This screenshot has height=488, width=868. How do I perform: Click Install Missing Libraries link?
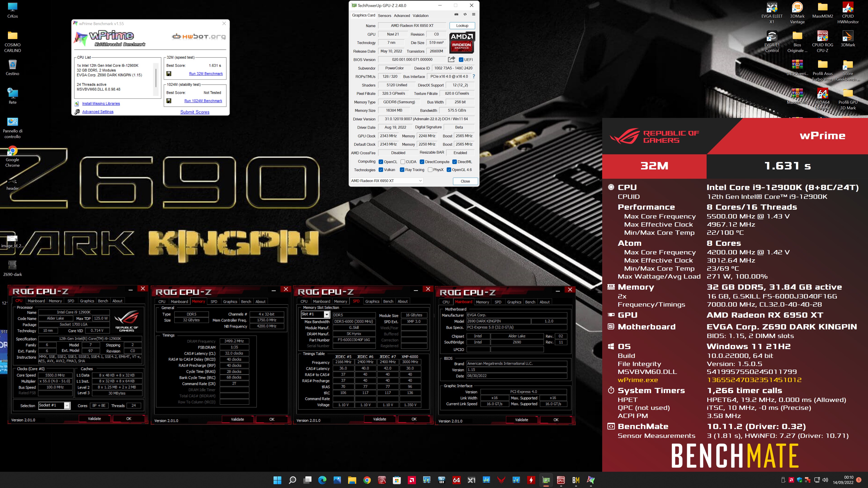(x=101, y=104)
